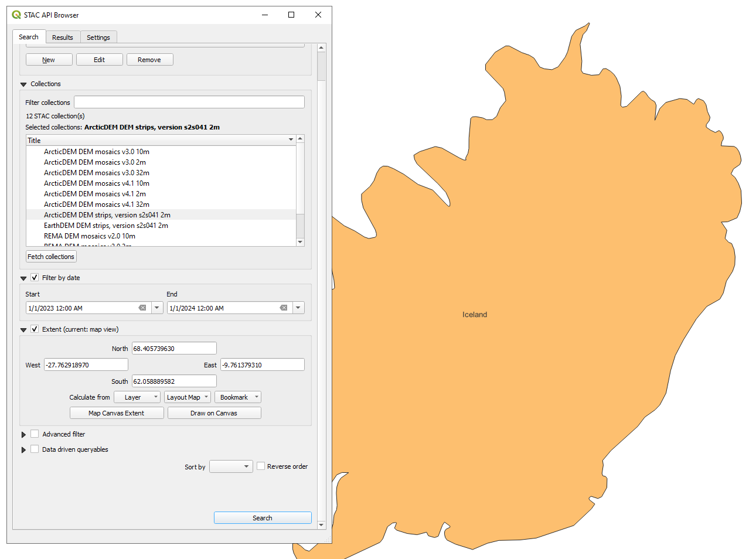
Task: Clear the Start date field value
Action: point(142,308)
